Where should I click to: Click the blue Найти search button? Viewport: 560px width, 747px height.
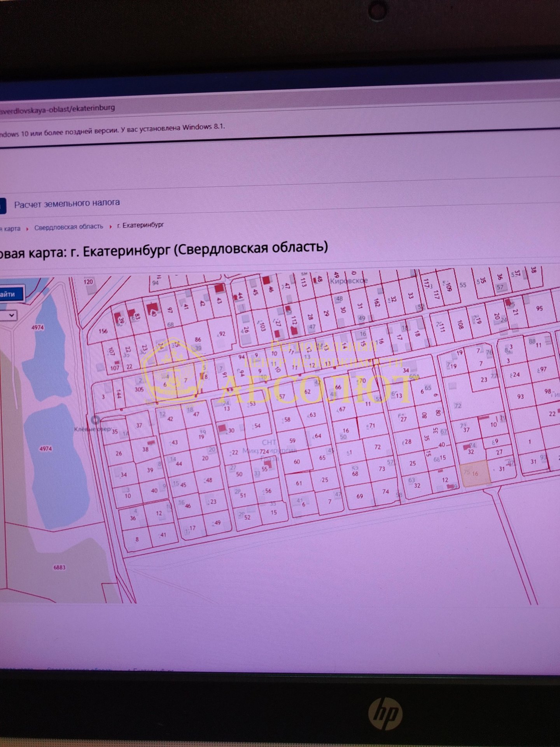[11, 294]
